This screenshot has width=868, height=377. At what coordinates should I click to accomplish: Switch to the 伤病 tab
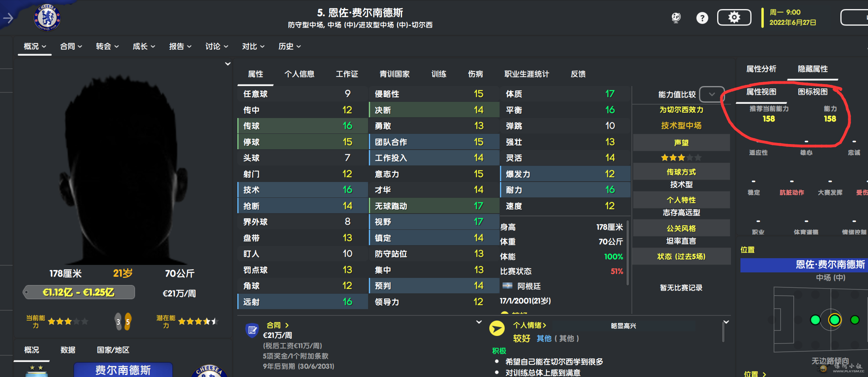click(475, 74)
